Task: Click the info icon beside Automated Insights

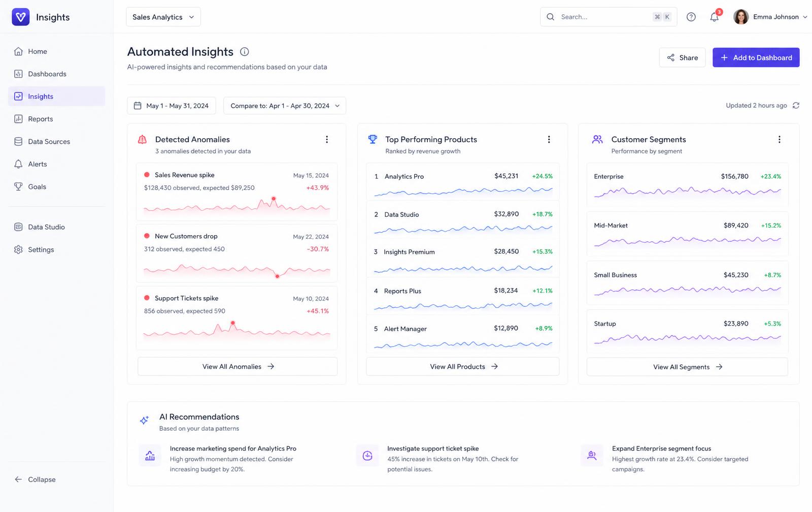Action: (x=245, y=52)
